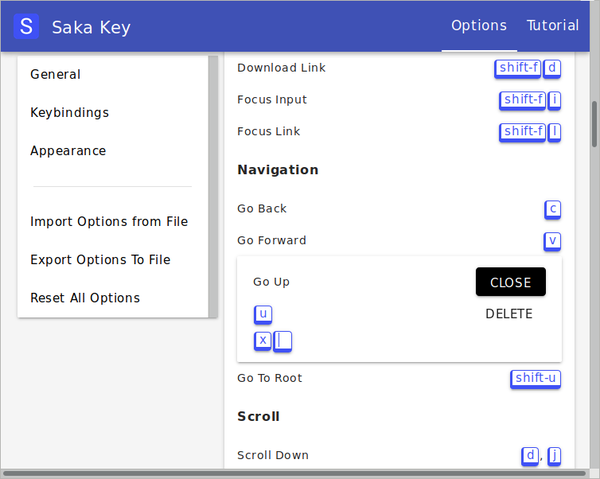Viewport: 600px width, 479px height.
Task: Click the 'l' key of Focus Link
Action: point(554,132)
